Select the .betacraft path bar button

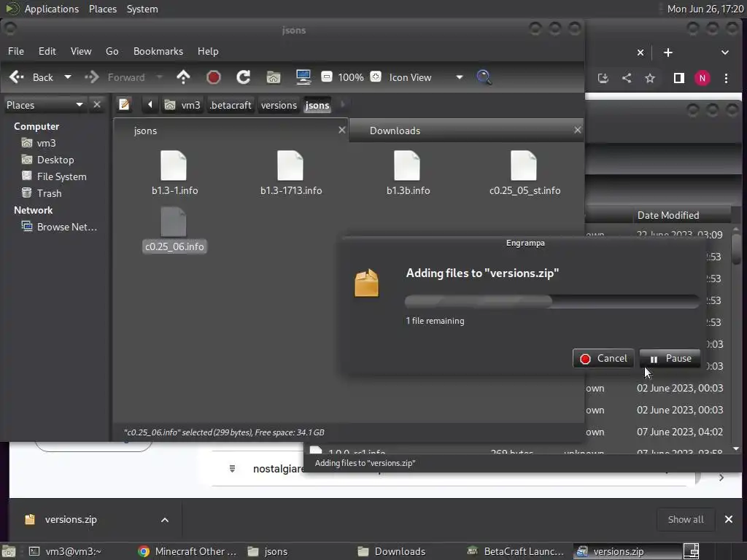pos(231,105)
